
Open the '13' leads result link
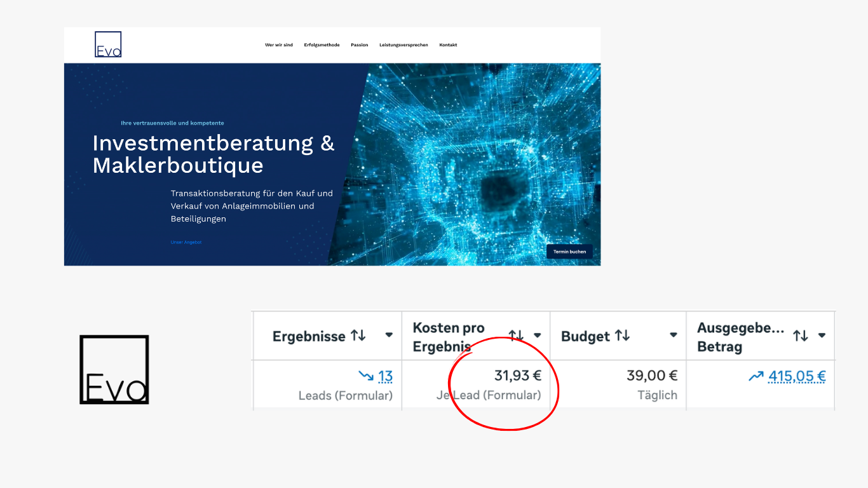click(386, 376)
